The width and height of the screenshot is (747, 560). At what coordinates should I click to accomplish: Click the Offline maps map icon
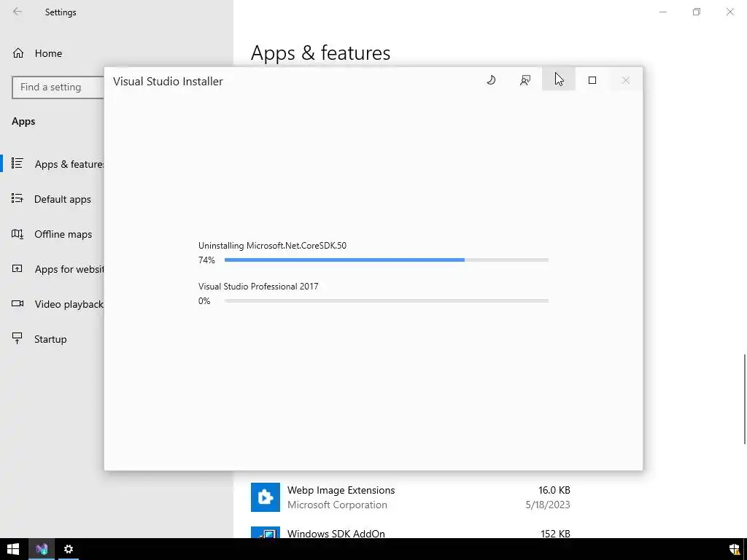tap(18, 234)
